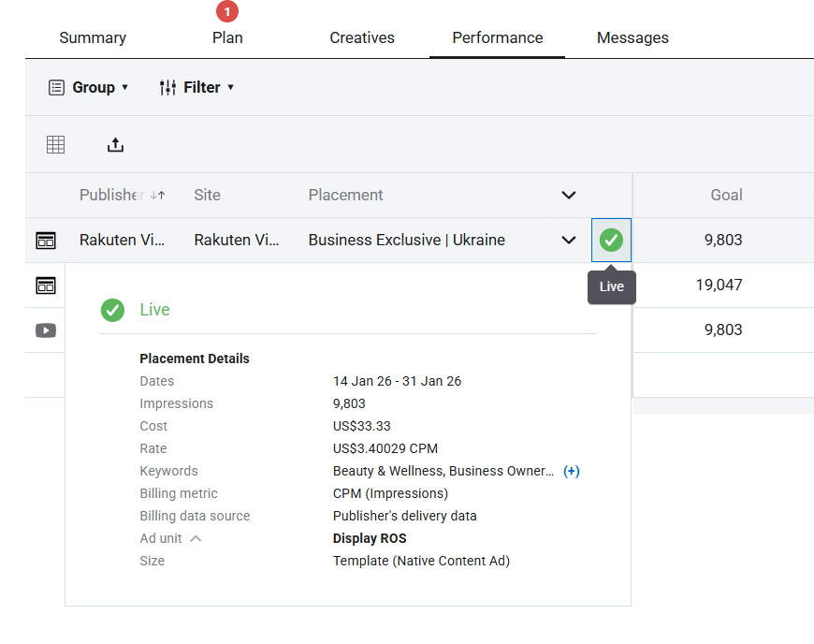Click the Goal column header
The width and height of the screenshot is (814, 644).
(x=726, y=196)
